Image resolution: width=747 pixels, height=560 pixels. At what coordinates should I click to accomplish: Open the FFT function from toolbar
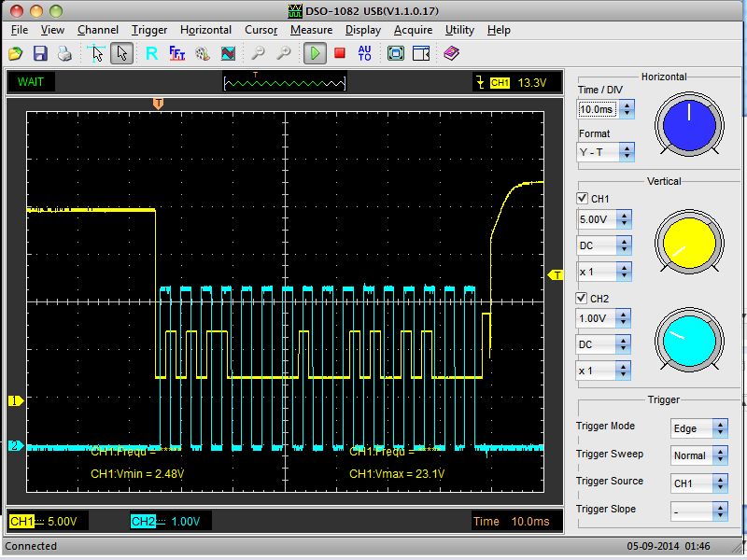click(176, 53)
